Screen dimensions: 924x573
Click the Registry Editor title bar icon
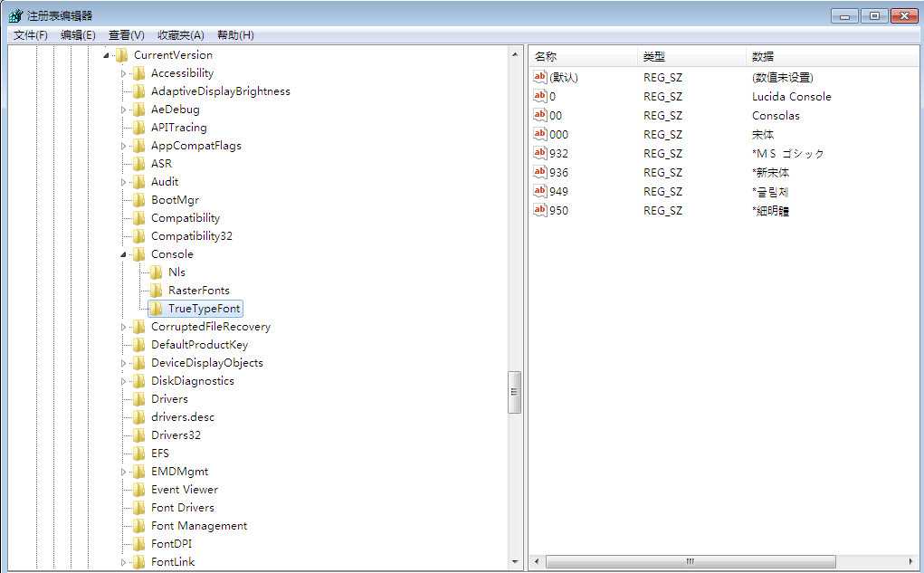coord(16,16)
